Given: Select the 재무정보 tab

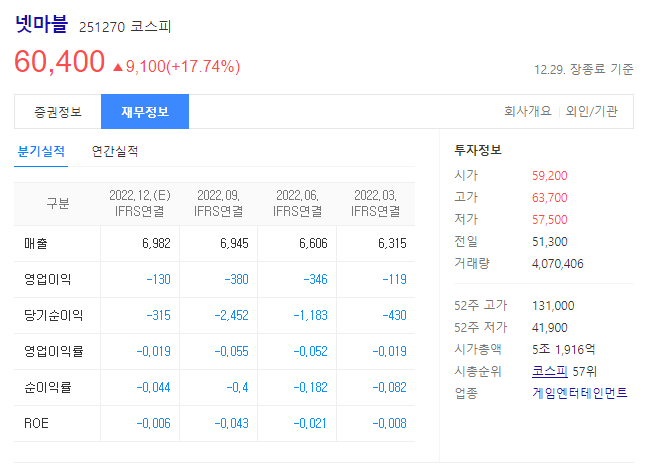Looking at the screenshot, I should 145,112.
